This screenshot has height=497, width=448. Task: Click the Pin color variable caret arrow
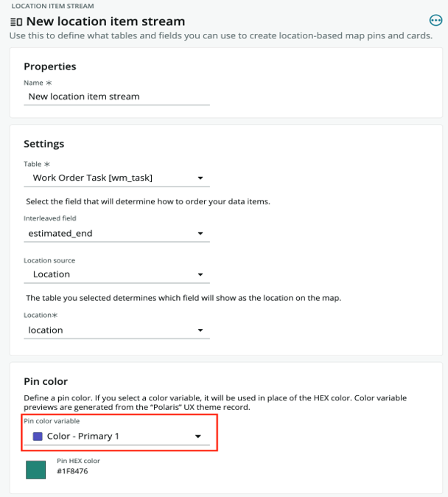(x=198, y=437)
